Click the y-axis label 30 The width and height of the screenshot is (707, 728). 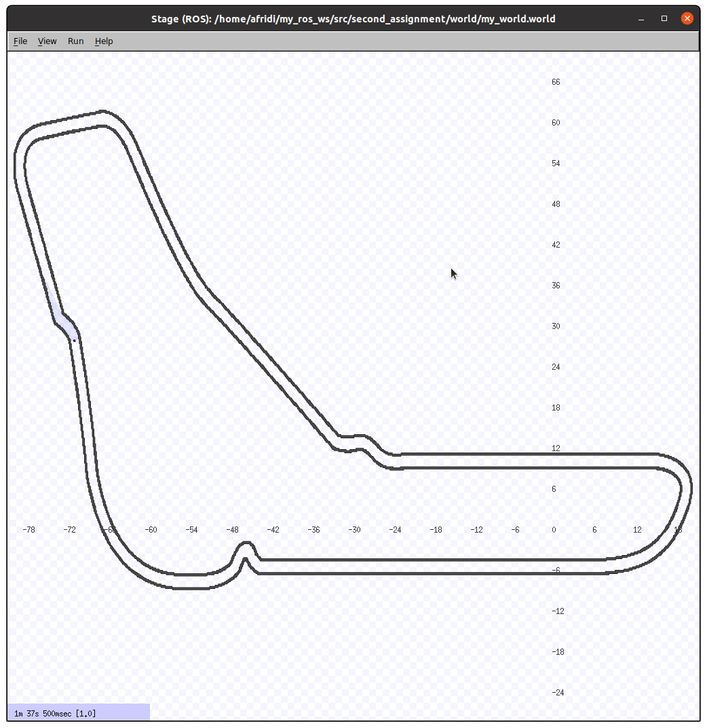[x=556, y=326]
